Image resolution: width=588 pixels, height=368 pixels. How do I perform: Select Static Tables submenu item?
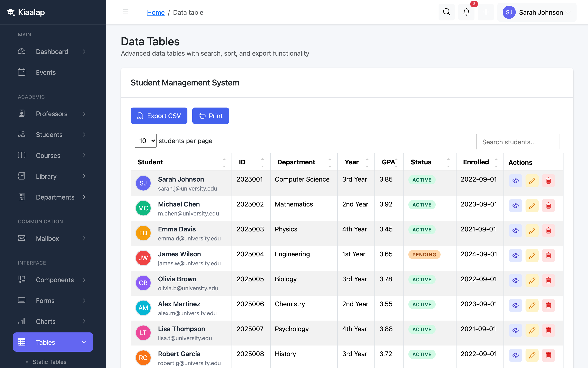click(49, 362)
